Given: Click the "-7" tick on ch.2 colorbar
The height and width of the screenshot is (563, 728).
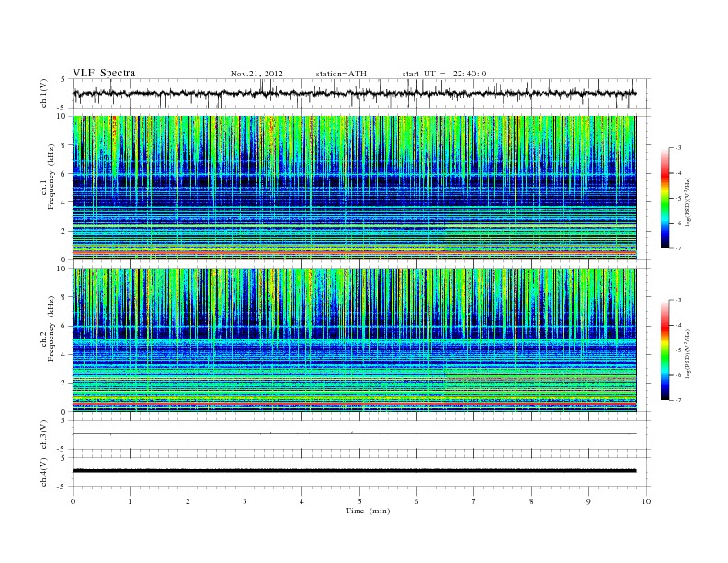Looking at the screenshot, I should 677,400.
